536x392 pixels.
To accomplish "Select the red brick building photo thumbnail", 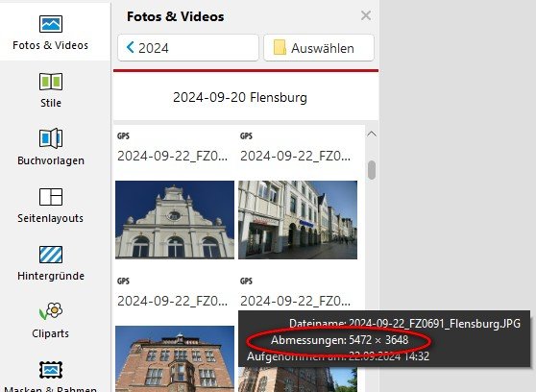I will pyautogui.click(x=175, y=358).
